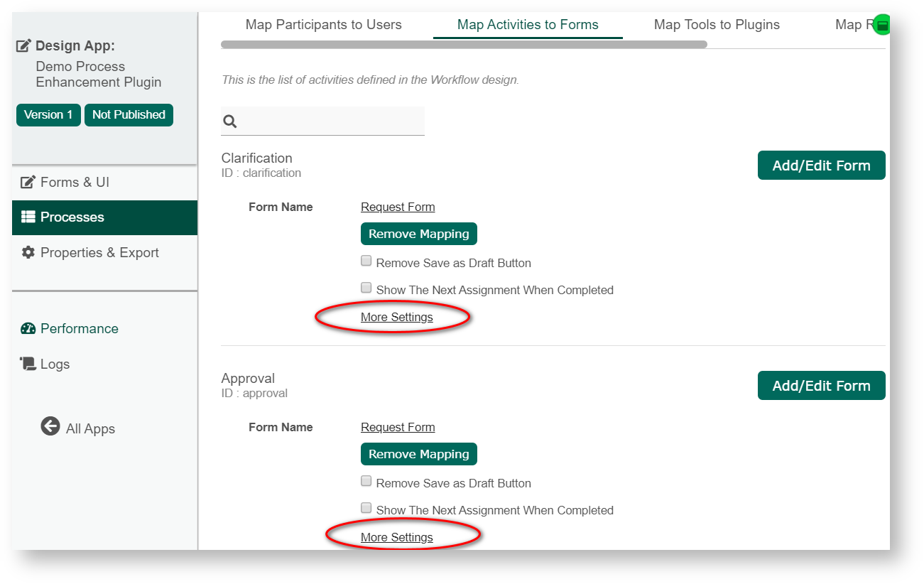Image resolution: width=924 pixels, height=584 pixels.
Task: Enable Remove Save as Draft for Clarification
Action: pyautogui.click(x=366, y=261)
